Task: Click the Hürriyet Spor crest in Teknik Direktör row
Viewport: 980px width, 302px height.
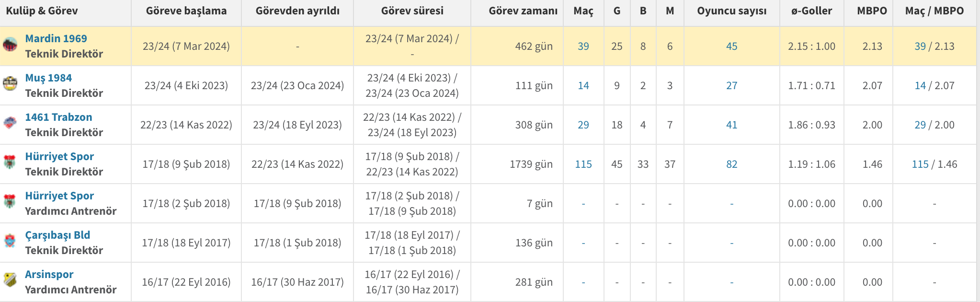Action: click(10, 162)
